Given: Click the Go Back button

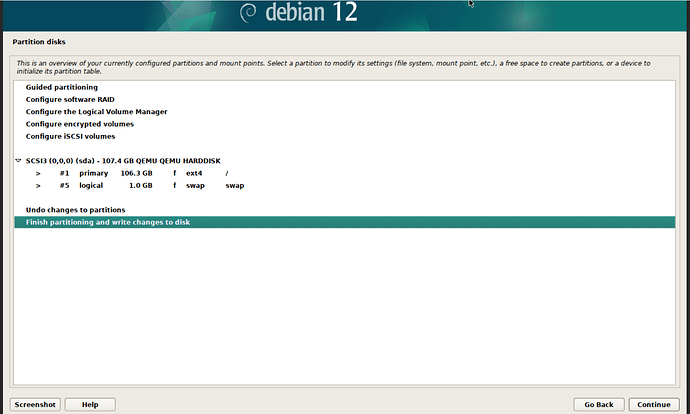Looking at the screenshot, I should tap(599, 404).
